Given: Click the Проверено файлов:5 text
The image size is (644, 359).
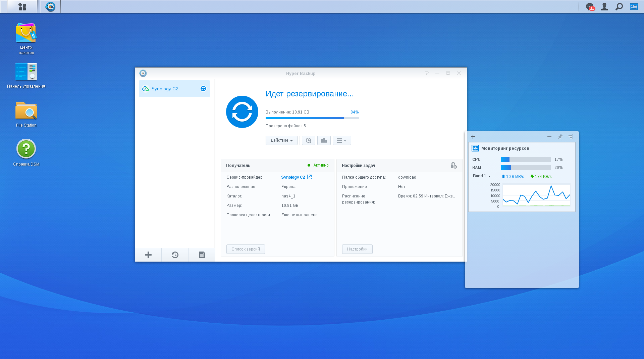Looking at the screenshot, I should tap(286, 126).
